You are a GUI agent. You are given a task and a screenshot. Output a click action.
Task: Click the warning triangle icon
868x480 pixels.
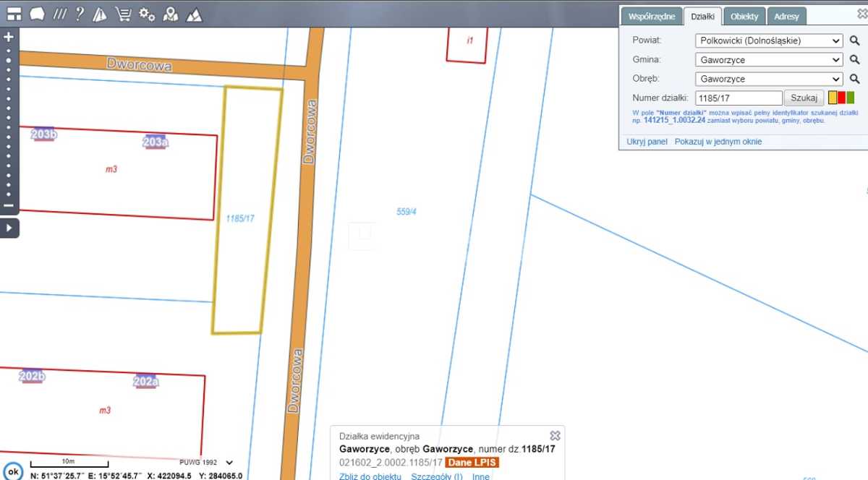coord(101,14)
